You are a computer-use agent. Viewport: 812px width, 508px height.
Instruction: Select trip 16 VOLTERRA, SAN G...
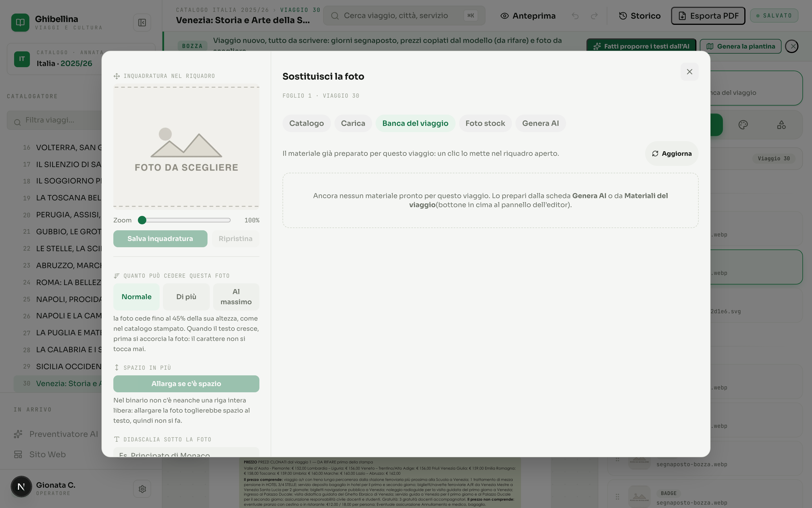(x=58, y=148)
